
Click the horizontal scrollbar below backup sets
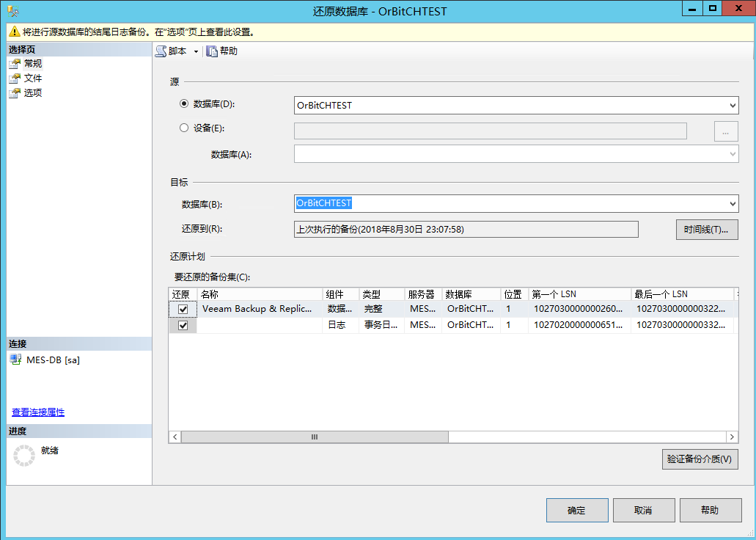(x=314, y=437)
